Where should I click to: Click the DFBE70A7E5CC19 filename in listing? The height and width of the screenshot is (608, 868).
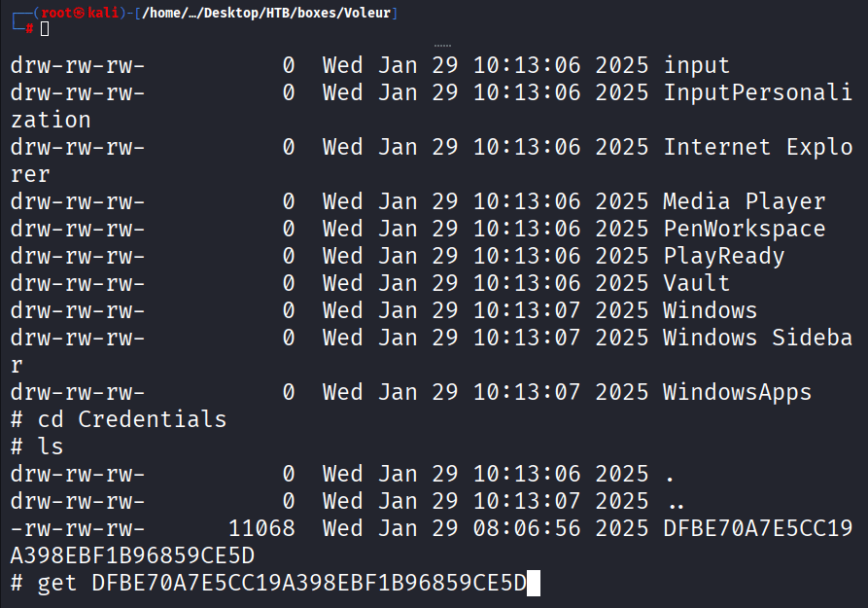click(757, 528)
